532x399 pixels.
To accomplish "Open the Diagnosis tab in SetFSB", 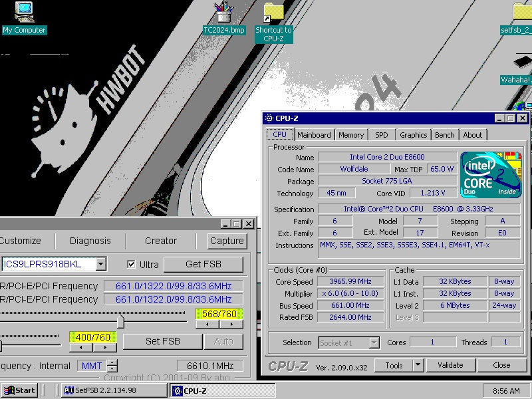I will (90, 241).
